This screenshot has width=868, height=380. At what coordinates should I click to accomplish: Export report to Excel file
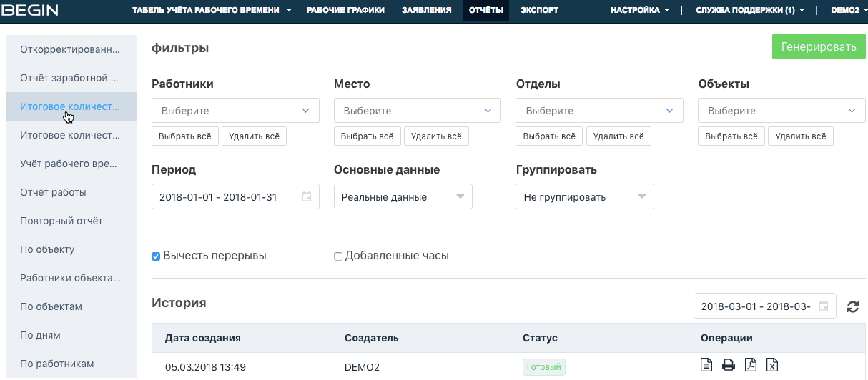771,365
